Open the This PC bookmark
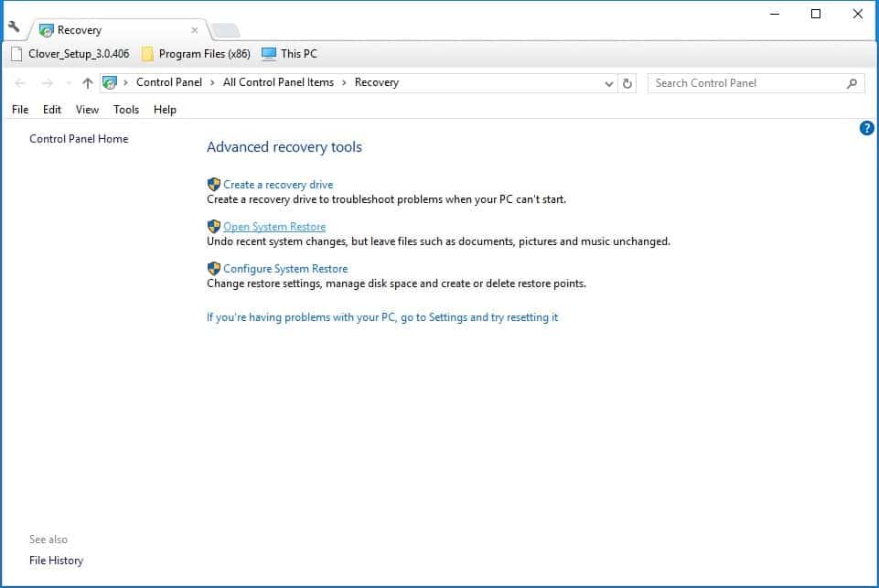The height and width of the screenshot is (588, 879). [x=289, y=54]
